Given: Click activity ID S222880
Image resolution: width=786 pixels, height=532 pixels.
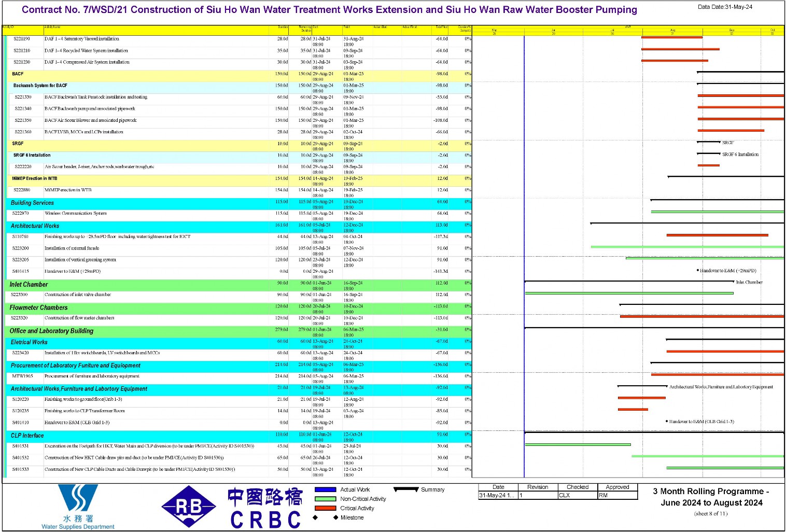Looking at the screenshot, I should [x=22, y=190].
